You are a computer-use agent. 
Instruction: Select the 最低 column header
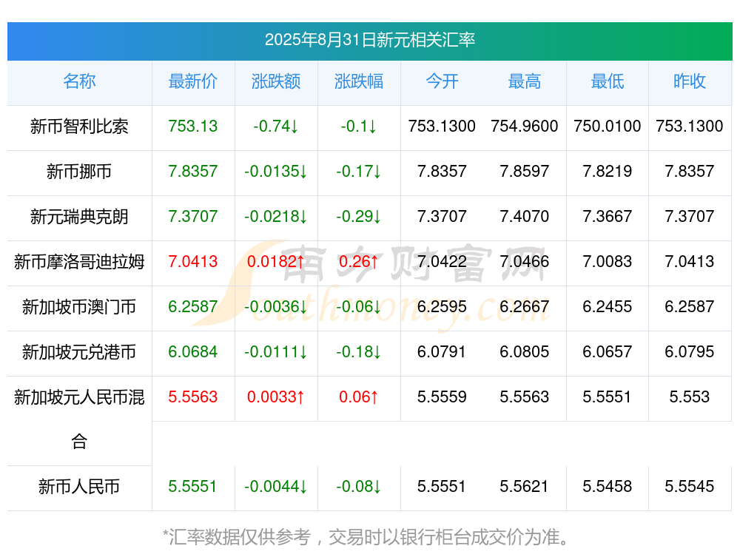(x=608, y=81)
